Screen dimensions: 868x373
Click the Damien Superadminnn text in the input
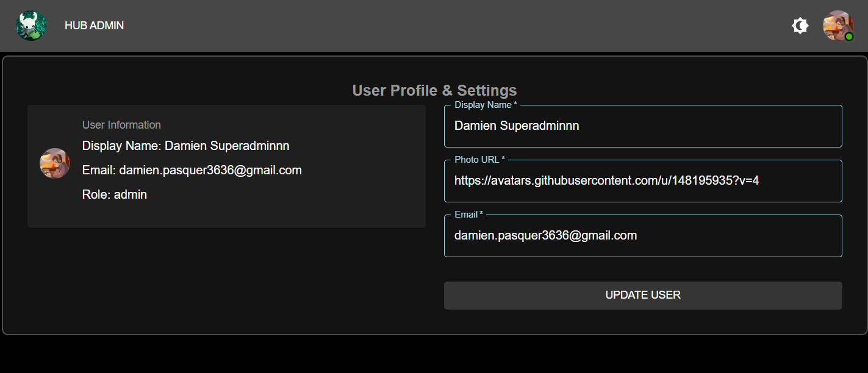(x=517, y=126)
